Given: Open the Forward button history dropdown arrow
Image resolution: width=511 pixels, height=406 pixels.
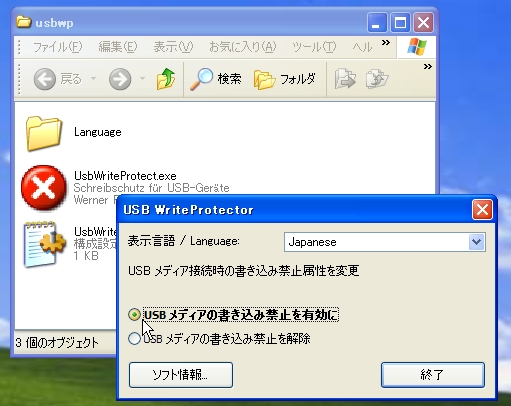Looking at the screenshot, I should coord(143,79).
